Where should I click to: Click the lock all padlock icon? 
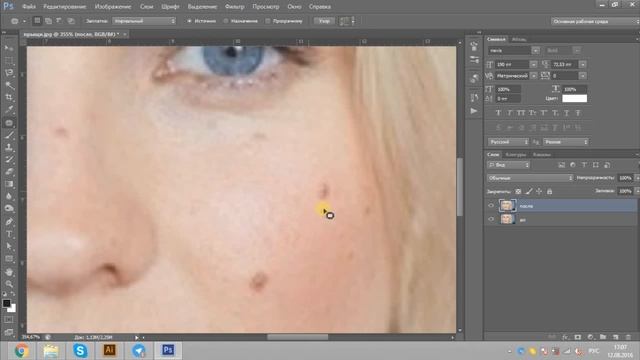pyautogui.click(x=549, y=191)
